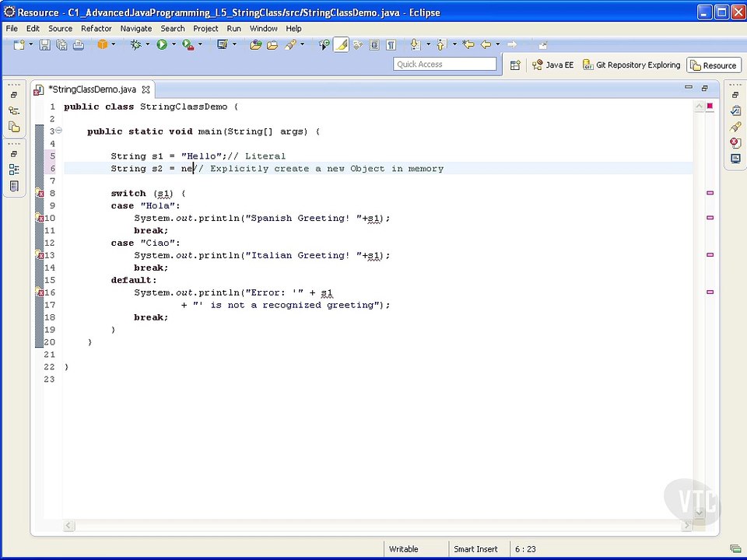Open dropdown beside Run External Tools icon

point(200,44)
